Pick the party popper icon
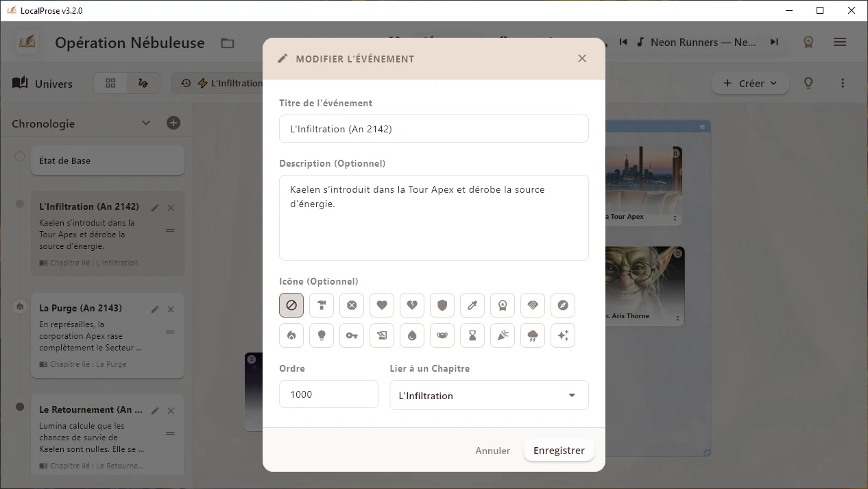This screenshot has height=489, width=868. pos(503,335)
